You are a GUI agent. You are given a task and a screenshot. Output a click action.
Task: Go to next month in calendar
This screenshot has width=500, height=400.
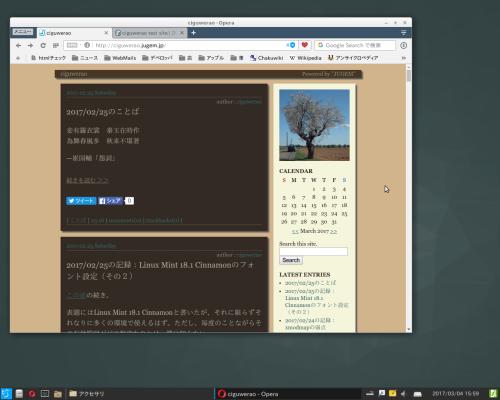[334, 231]
